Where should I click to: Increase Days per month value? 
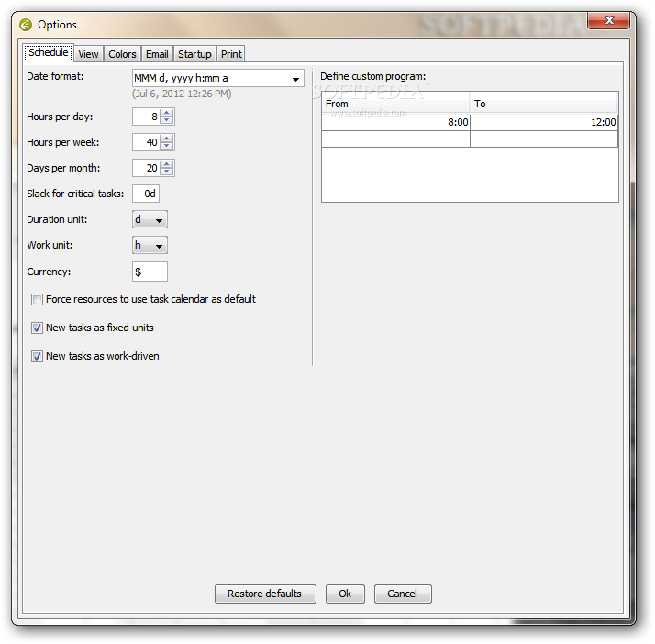click(x=167, y=164)
